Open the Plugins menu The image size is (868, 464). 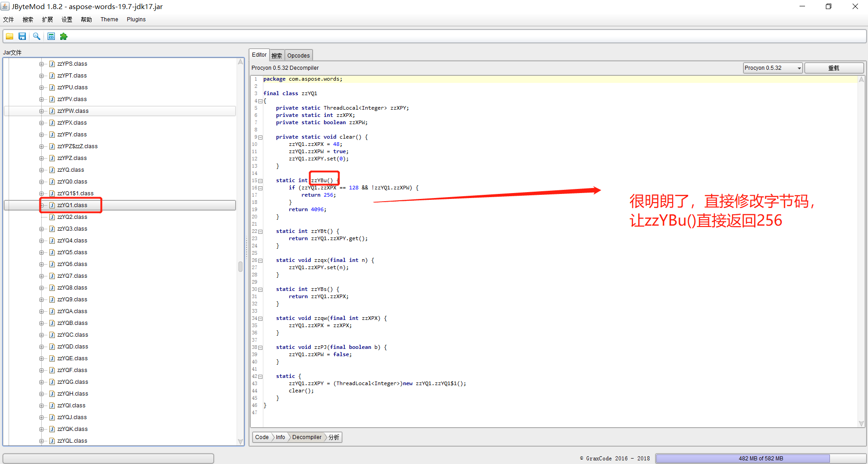click(136, 19)
